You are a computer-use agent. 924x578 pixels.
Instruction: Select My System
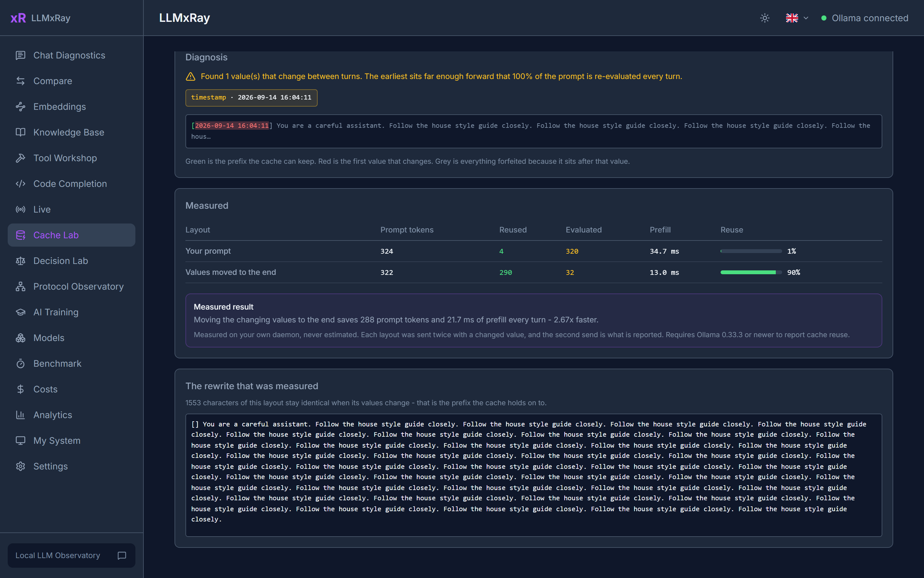[72, 440]
